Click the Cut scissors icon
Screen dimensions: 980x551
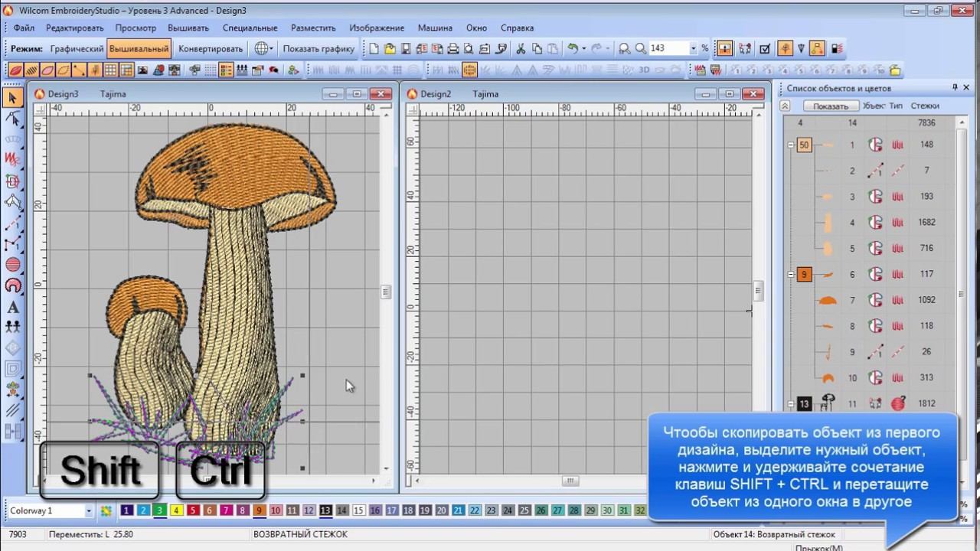[521, 49]
